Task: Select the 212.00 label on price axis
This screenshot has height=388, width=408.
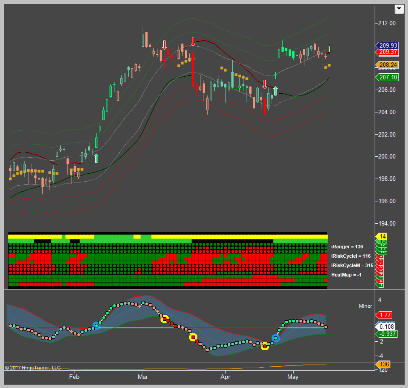Action: [x=387, y=23]
